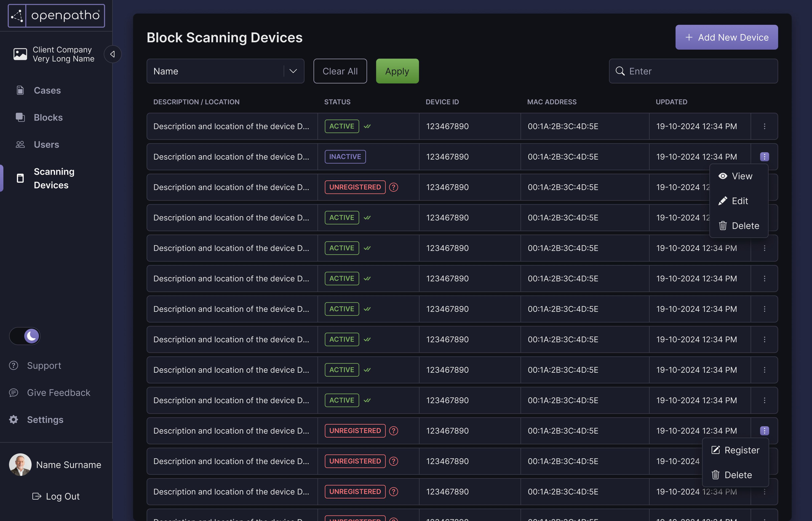812x521 pixels.
Task: Click the question mark beside first UNREGISTERED status
Action: 394,187
